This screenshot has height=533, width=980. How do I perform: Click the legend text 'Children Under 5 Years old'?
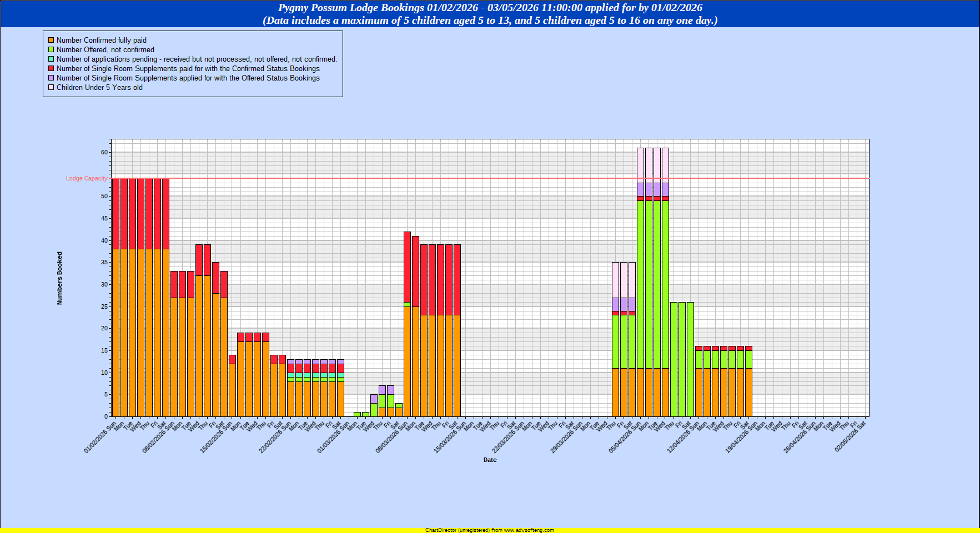coord(99,88)
